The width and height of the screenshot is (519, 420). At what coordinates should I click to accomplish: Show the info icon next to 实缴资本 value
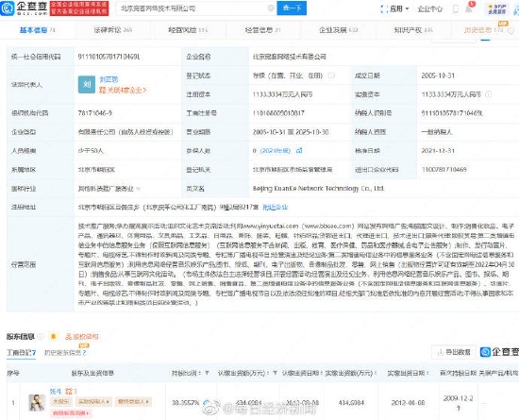pos(488,94)
